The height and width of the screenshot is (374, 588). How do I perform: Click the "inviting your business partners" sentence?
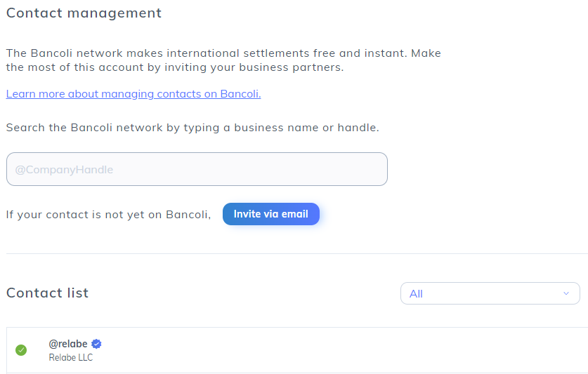pyautogui.click(x=263, y=68)
